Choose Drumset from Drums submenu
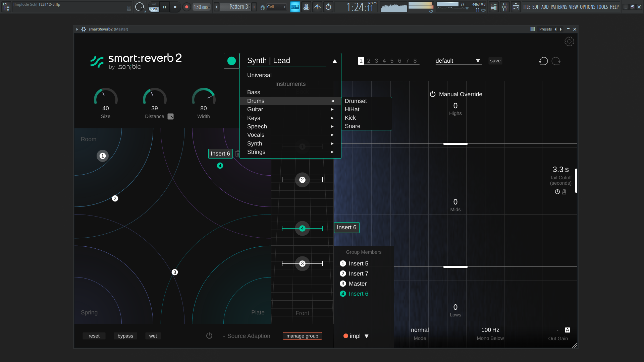This screenshot has height=362, width=644. click(x=366, y=101)
